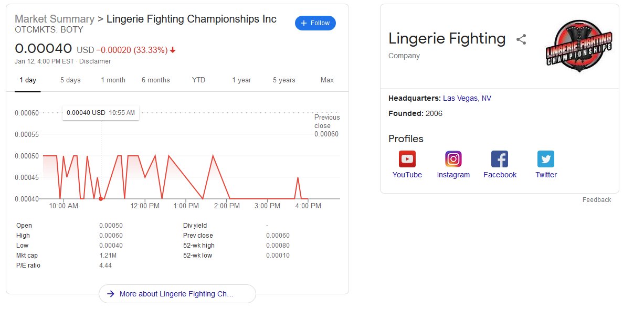Viewport: 644px width, 309px height.
Task: Open the Disclaimer link
Action: (95, 61)
